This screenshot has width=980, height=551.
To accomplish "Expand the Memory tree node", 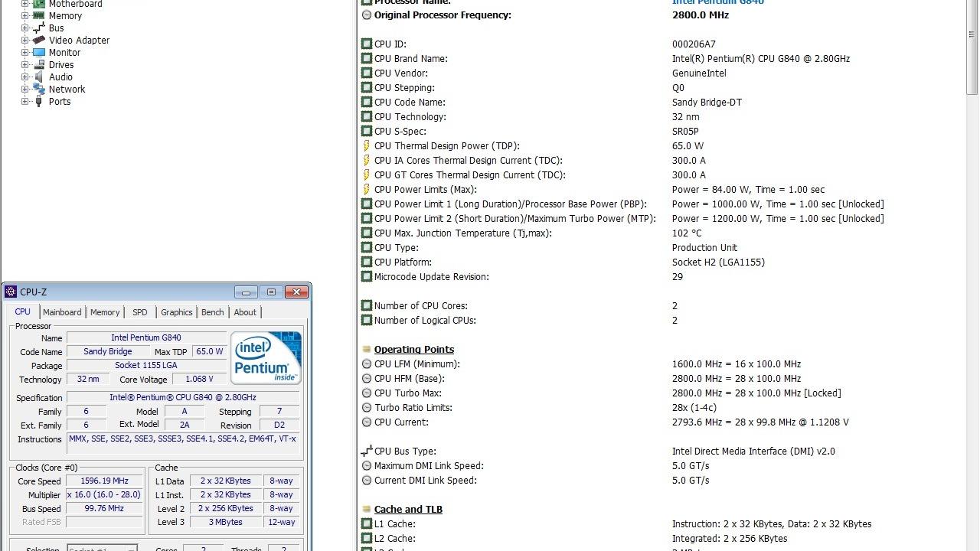I will [24, 15].
